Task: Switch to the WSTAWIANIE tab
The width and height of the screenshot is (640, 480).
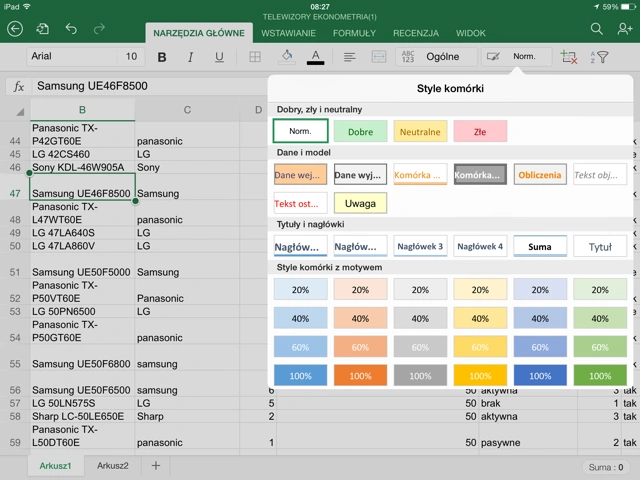Action: coord(289,33)
